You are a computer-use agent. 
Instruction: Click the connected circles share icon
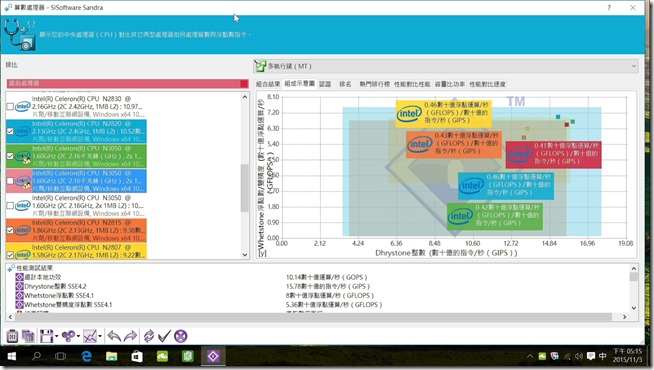tap(68, 336)
